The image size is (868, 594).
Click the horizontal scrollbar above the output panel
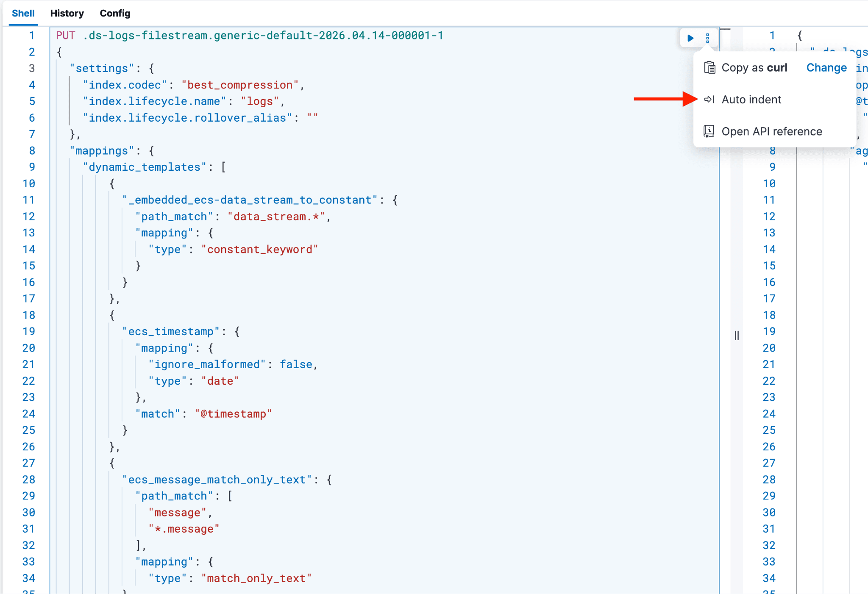pyautogui.click(x=726, y=30)
